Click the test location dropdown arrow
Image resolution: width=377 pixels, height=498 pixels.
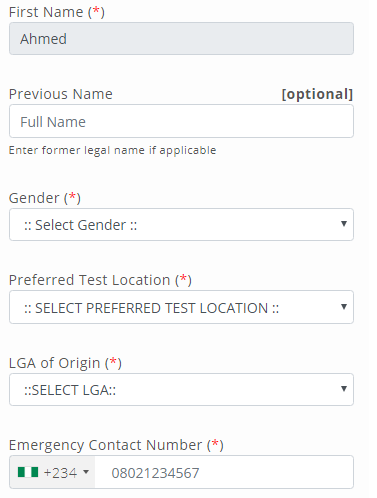coord(344,307)
